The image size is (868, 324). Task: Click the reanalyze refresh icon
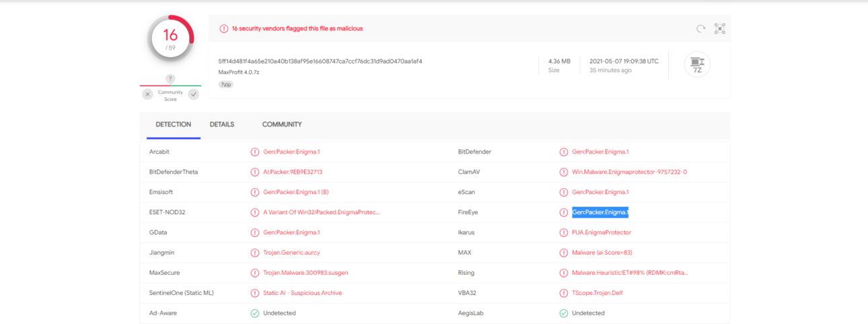700,29
